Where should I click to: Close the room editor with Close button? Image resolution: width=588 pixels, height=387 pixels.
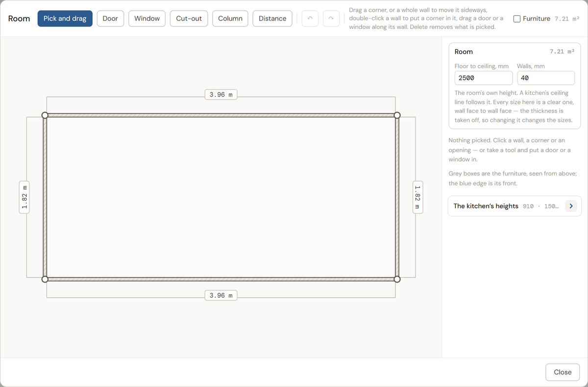pyautogui.click(x=563, y=372)
